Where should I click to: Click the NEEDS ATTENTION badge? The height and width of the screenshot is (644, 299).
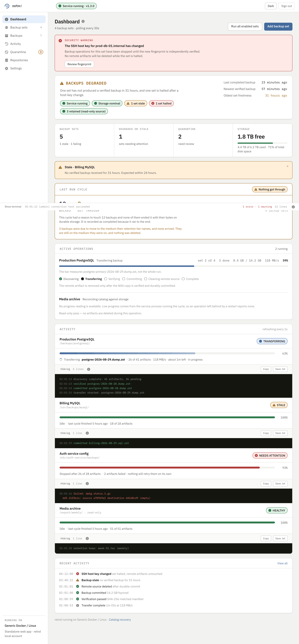coord(270,456)
